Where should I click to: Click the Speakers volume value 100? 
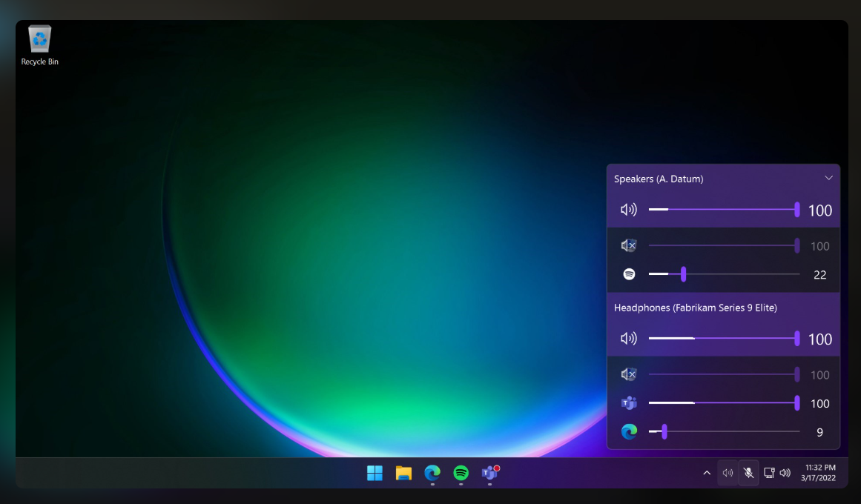[819, 210]
